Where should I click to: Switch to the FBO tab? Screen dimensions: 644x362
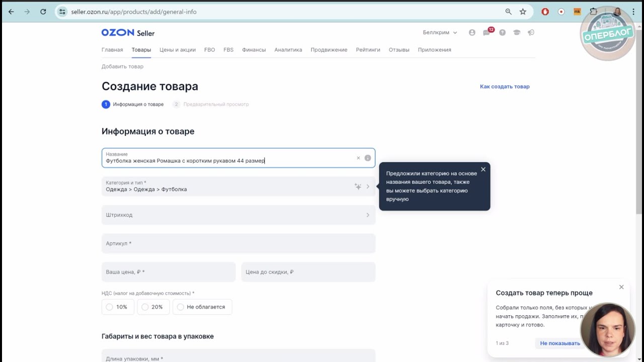(x=209, y=50)
